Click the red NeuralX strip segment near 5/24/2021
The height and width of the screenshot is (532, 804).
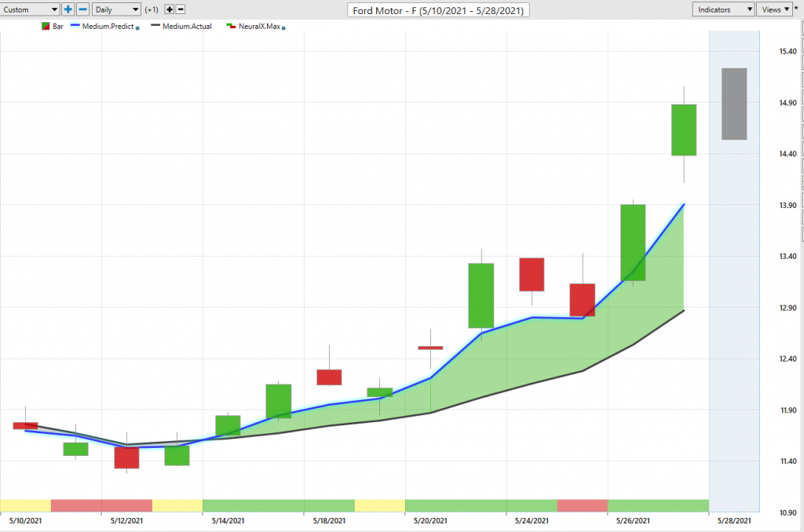tap(582, 505)
